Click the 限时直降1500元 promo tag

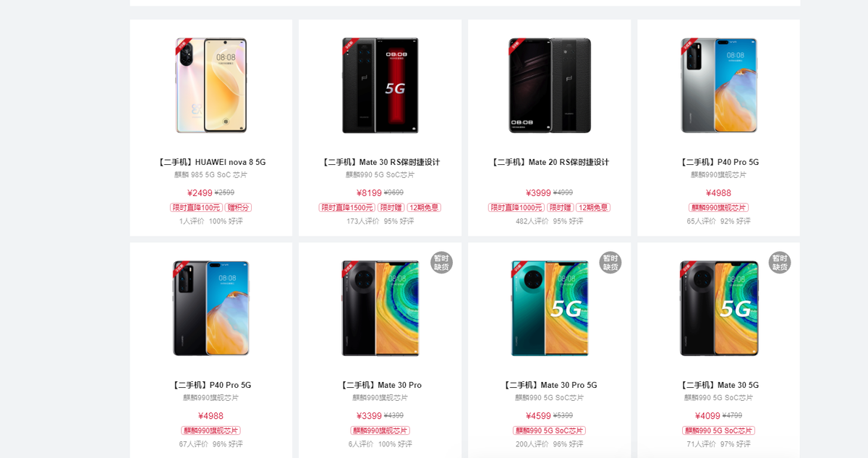tap(346, 208)
